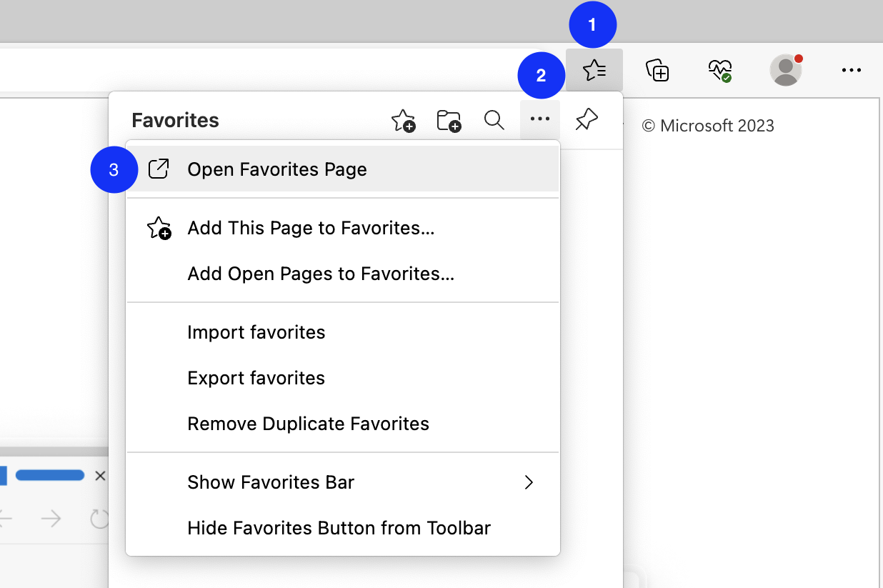This screenshot has height=588, width=883.
Task: Choose Remove Duplicate Favorites
Action: [343, 424]
